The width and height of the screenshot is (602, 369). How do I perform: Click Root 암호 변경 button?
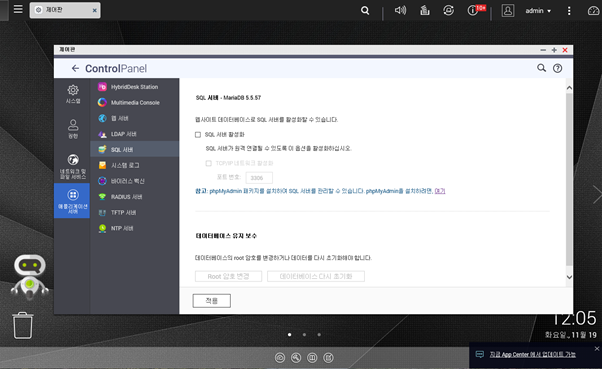point(228,276)
